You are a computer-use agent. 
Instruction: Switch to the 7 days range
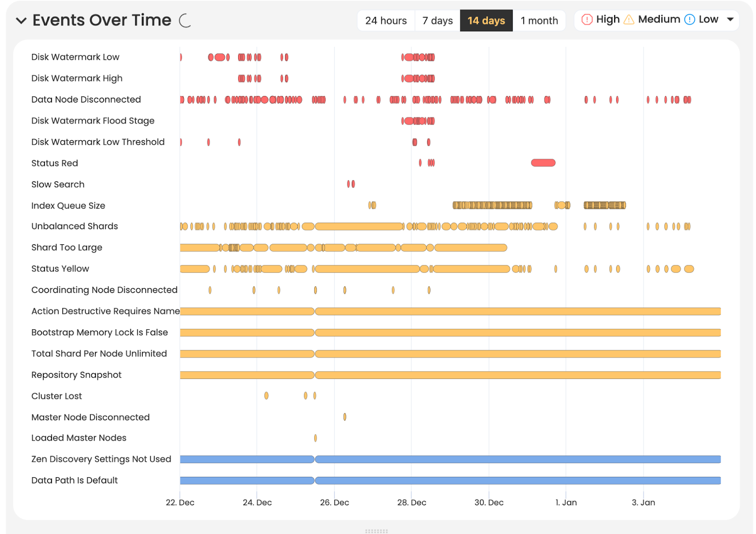pos(438,20)
